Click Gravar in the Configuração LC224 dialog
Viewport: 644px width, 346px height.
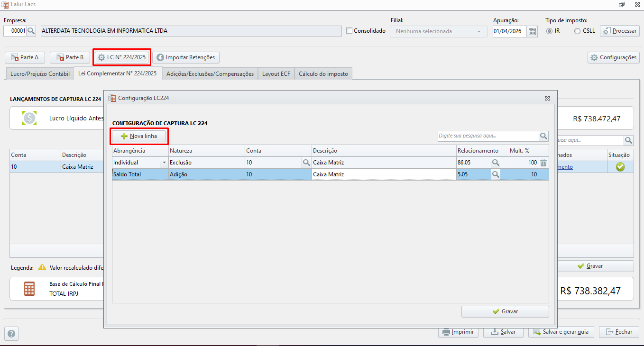point(505,311)
